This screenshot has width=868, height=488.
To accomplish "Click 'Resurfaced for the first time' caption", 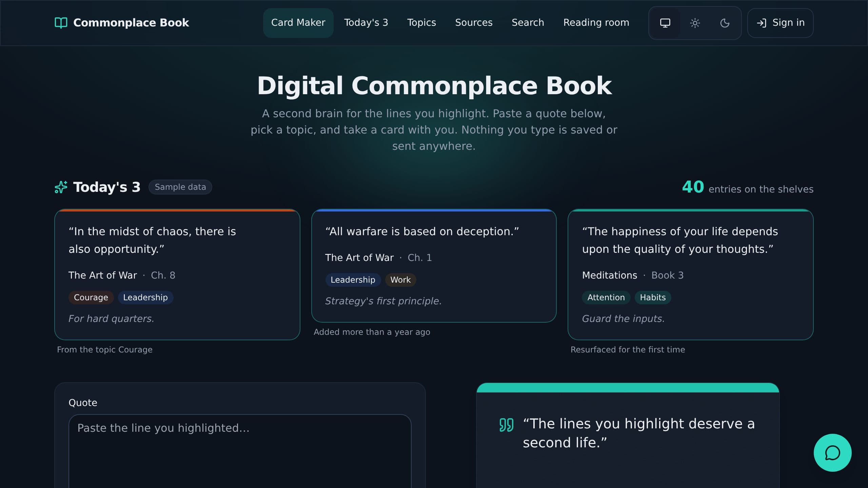I will tap(628, 350).
